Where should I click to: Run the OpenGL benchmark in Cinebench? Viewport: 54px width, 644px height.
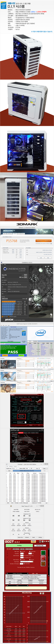coord(26,275)
